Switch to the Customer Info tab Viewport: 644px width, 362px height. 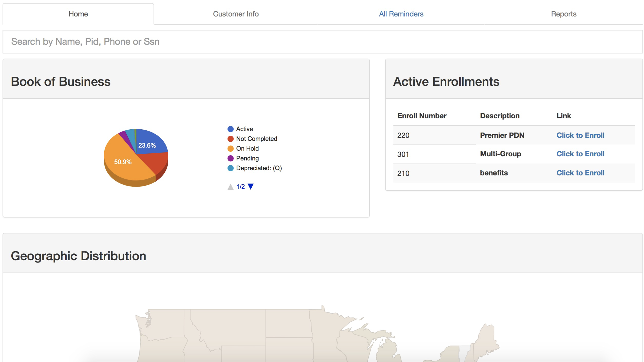coord(235,14)
